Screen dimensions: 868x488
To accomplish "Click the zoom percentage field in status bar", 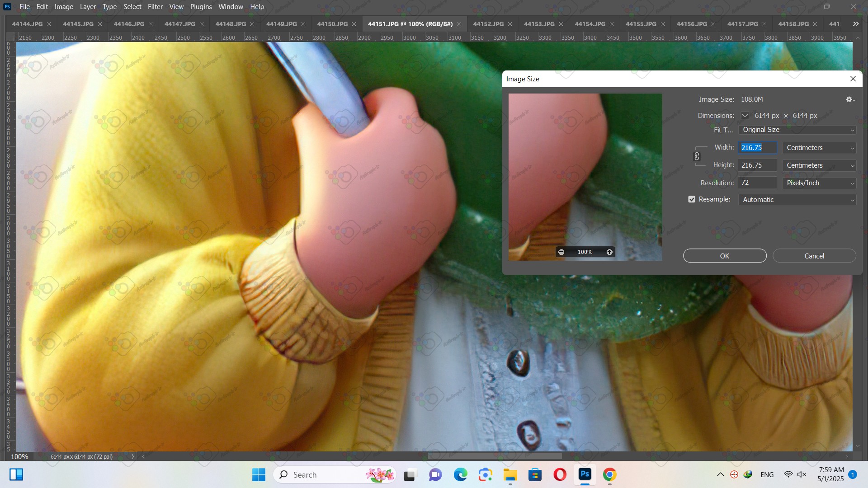I will tap(19, 456).
